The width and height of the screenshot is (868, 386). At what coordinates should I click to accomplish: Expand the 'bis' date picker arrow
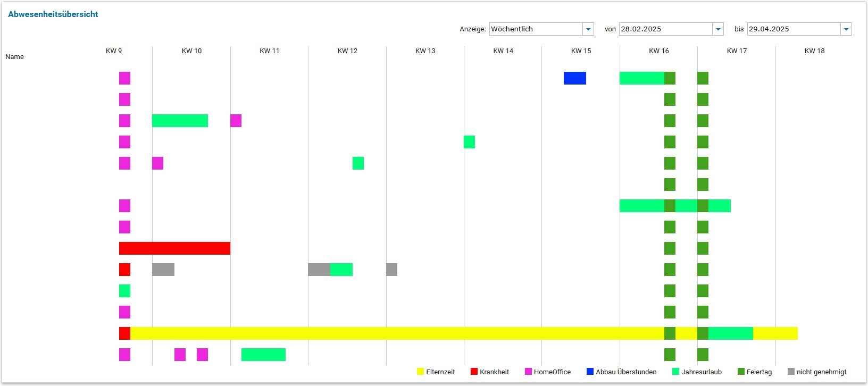click(846, 29)
